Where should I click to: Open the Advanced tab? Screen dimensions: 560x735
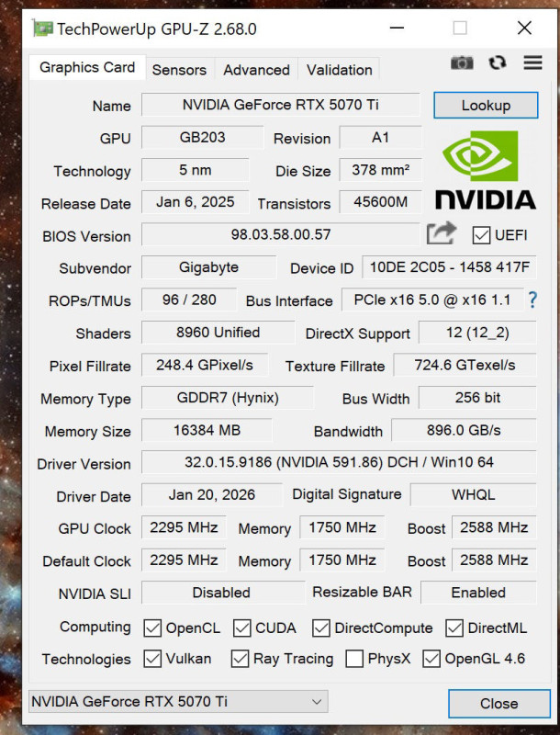pyautogui.click(x=256, y=70)
